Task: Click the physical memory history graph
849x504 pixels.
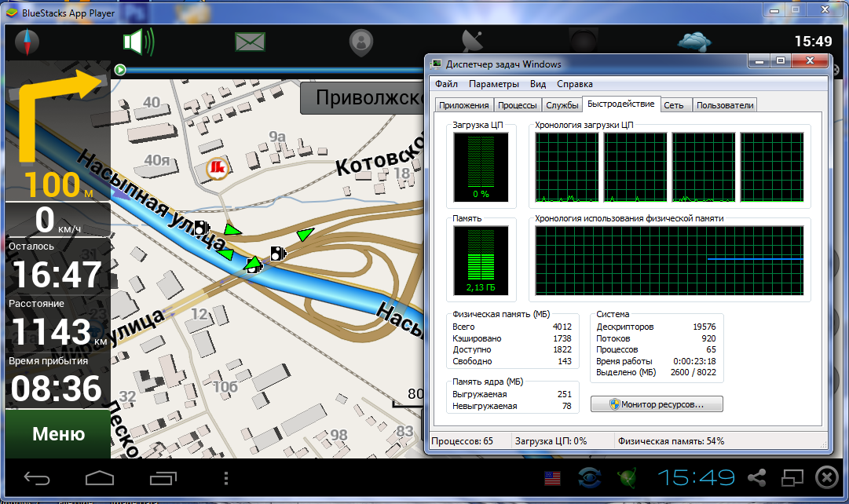Action: click(669, 261)
